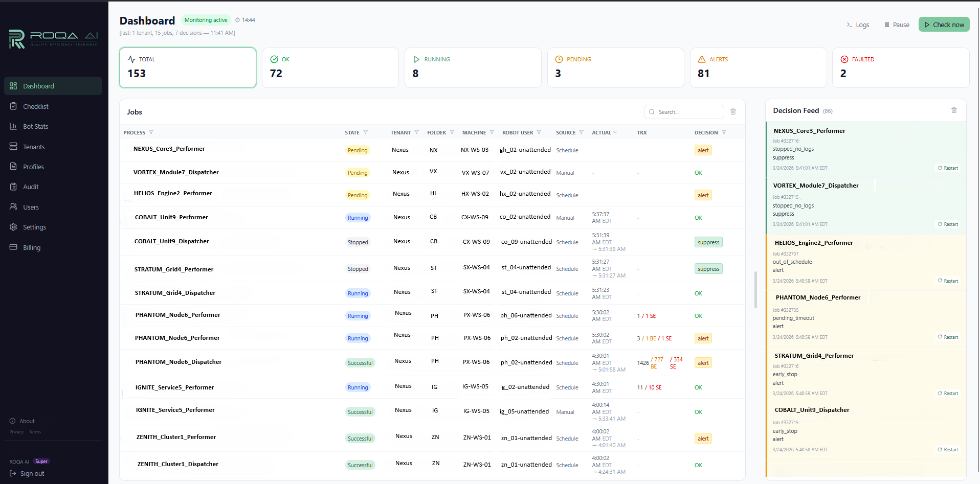980x484 pixels.
Task: Click the Billing sidebar icon
Action: (13, 247)
